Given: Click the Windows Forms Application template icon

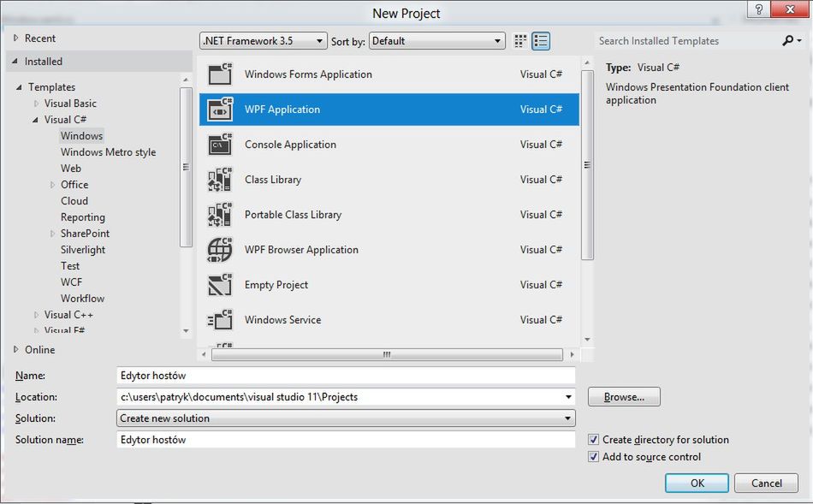Looking at the screenshot, I should [220, 74].
